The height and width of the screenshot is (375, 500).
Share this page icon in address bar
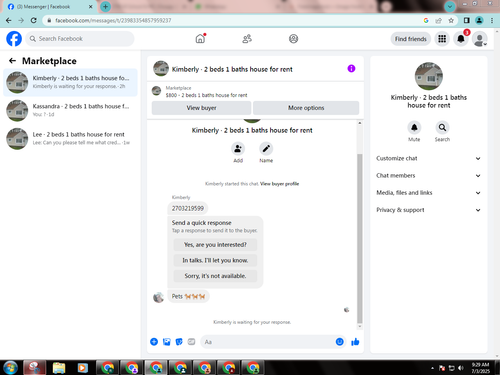438,20
